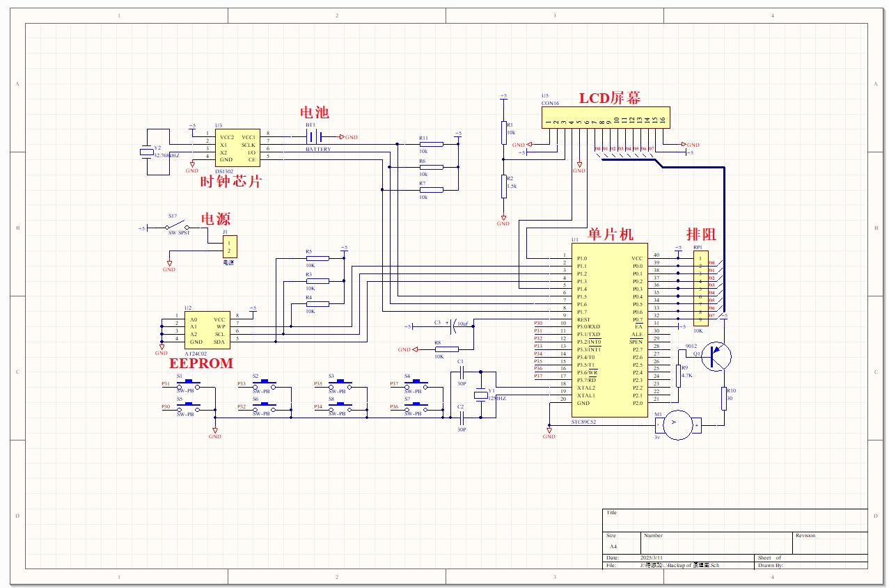889x588 pixels.
Task: Select the Y2 32.768kHz crystal
Action: (147, 152)
